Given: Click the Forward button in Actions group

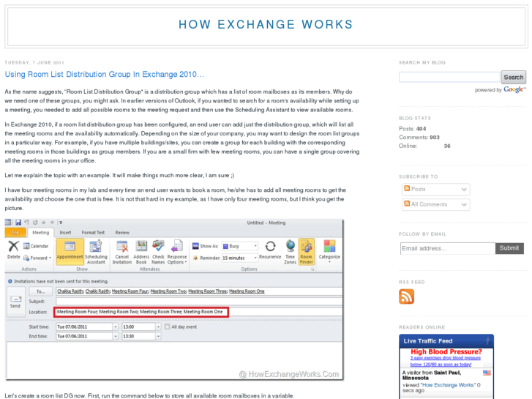Looking at the screenshot, I should [x=37, y=258].
